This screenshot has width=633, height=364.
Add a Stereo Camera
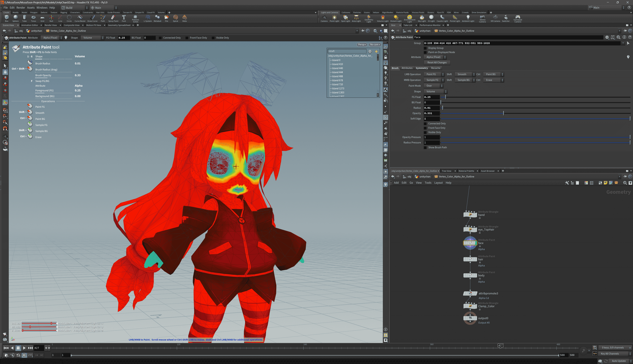tap(482, 19)
